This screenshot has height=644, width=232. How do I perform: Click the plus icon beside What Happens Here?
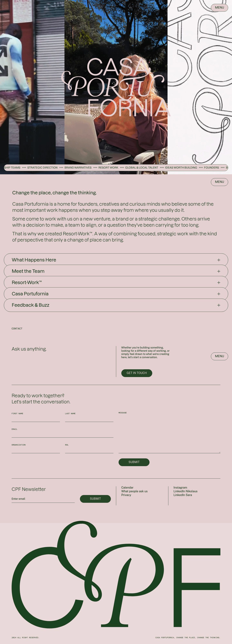coord(218,260)
